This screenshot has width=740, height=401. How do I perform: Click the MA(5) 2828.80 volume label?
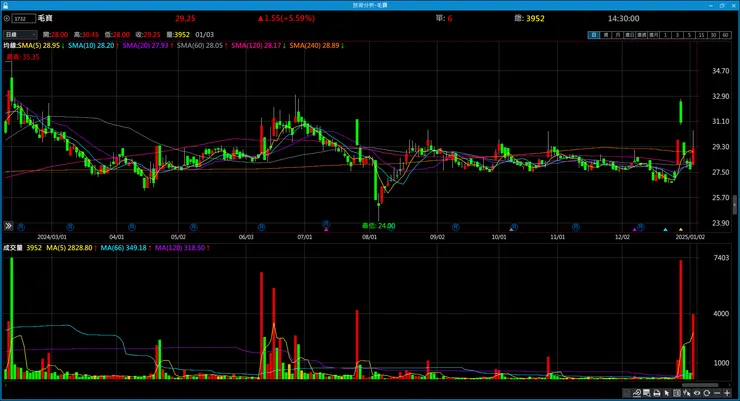click(x=71, y=248)
